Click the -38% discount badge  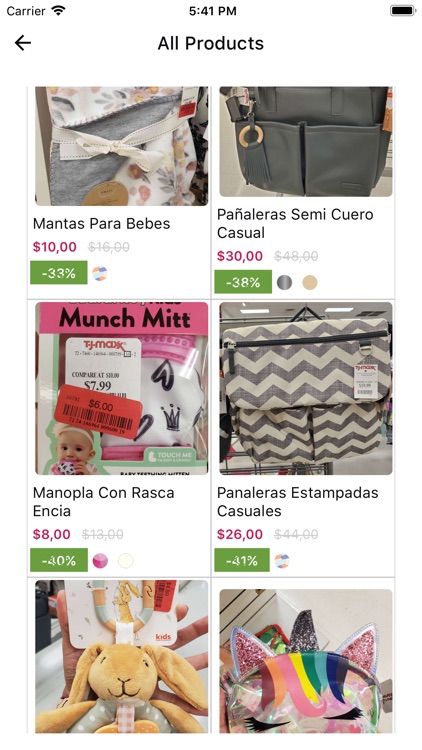[x=243, y=282]
